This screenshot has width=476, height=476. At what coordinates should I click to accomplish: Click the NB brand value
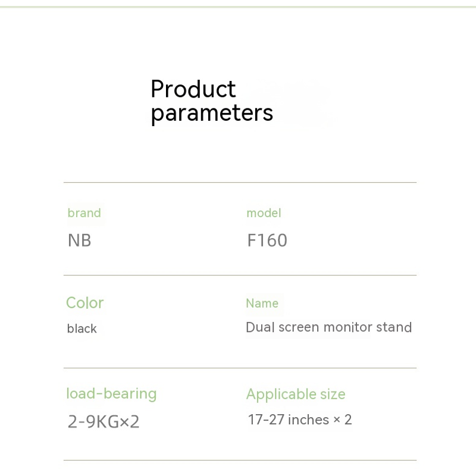coord(79,240)
